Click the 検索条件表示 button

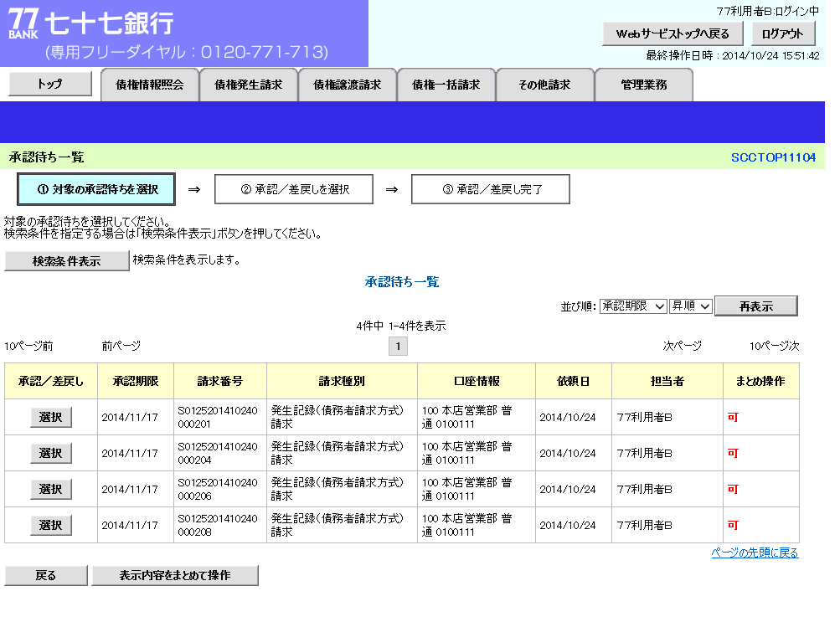pyautogui.click(x=66, y=260)
